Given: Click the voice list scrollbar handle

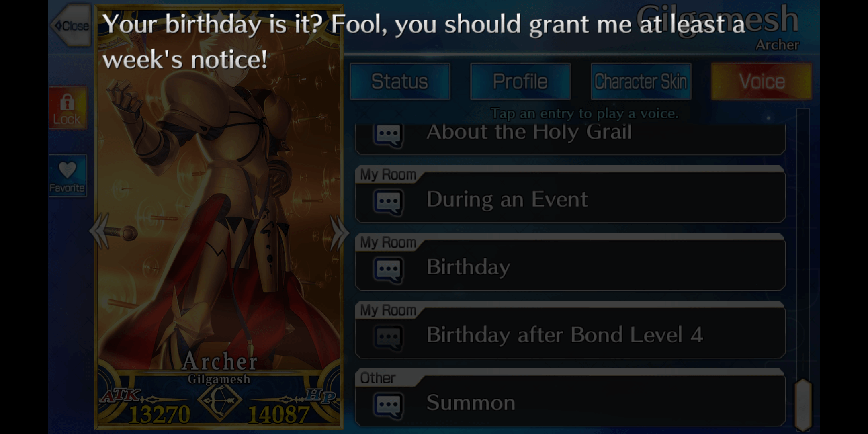Looking at the screenshot, I should tap(803, 404).
